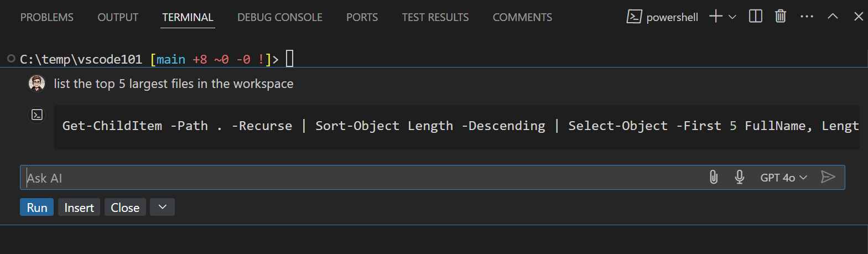
Task: Kill terminal with the trash icon
Action: 780,17
